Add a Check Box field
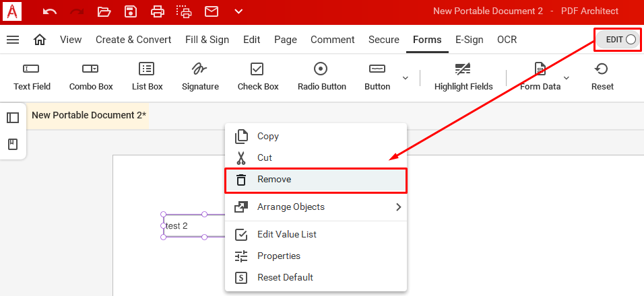Image resolution: width=644 pixels, height=296 pixels. pyautogui.click(x=258, y=77)
